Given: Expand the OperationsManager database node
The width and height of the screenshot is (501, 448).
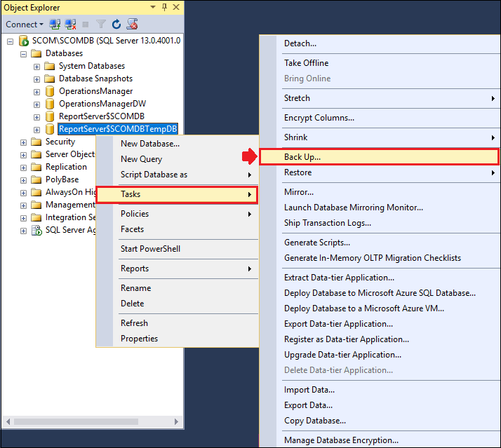Looking at the screenshot, I should (x=36, y=92).
